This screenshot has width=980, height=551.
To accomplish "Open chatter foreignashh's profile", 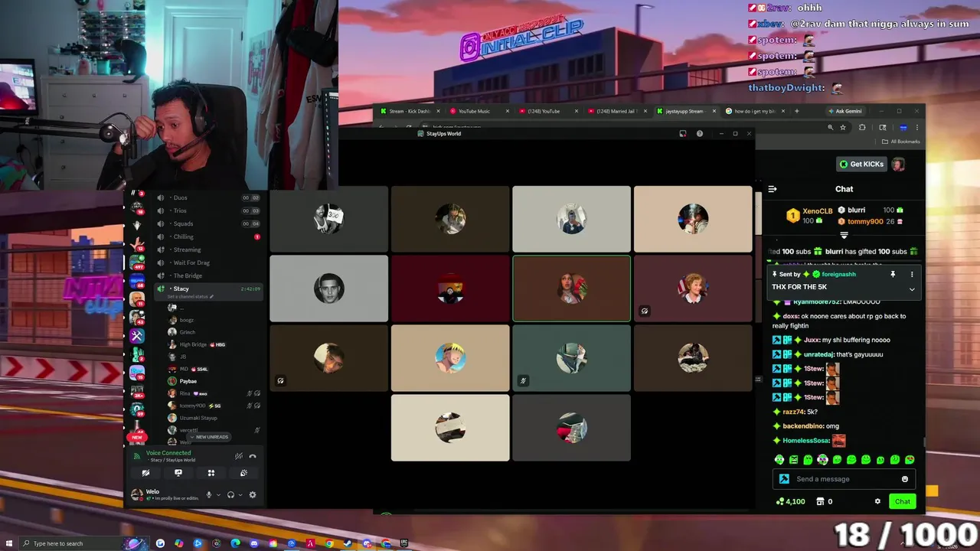I will (839, 274).
